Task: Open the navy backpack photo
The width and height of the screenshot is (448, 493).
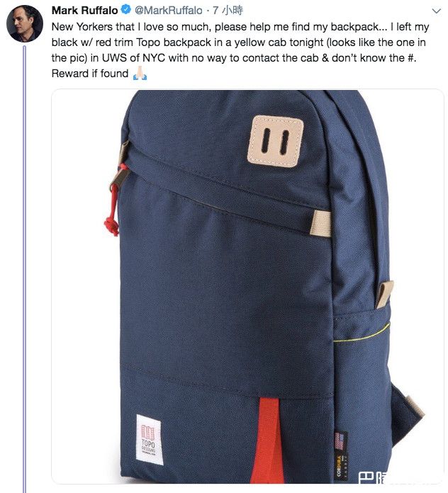Action: click(x=247, y=286)
